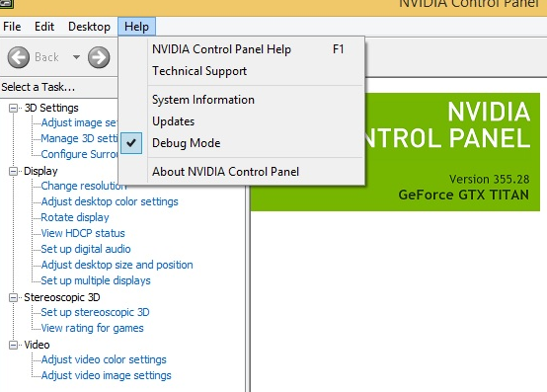Open View HDCP status link

click(83, 233)
